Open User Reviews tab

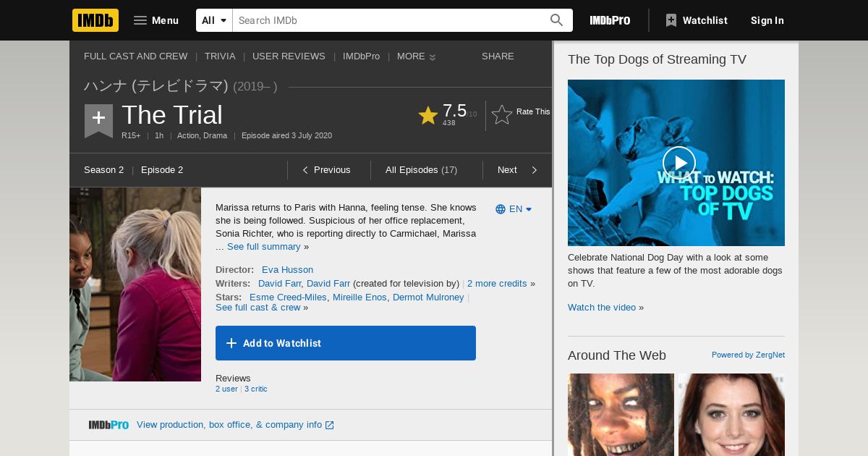point(289,56)
